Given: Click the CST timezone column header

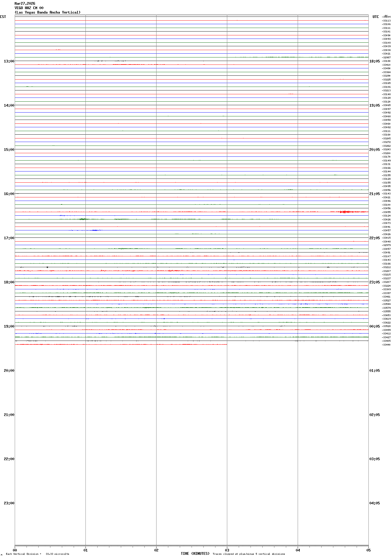Looking at the screenshot, I should click(3, 17).
